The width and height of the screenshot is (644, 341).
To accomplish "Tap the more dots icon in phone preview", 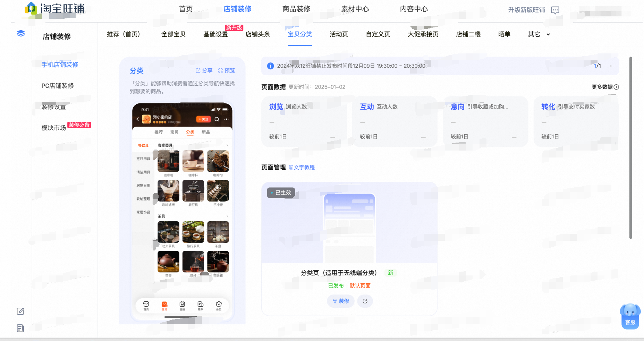I will pos(226,119).
